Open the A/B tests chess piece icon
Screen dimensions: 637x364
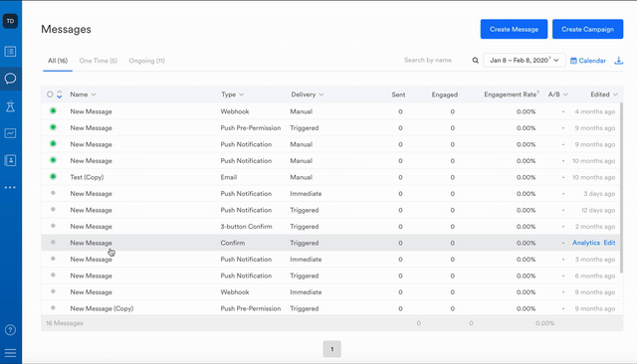[x=11, y=105]
